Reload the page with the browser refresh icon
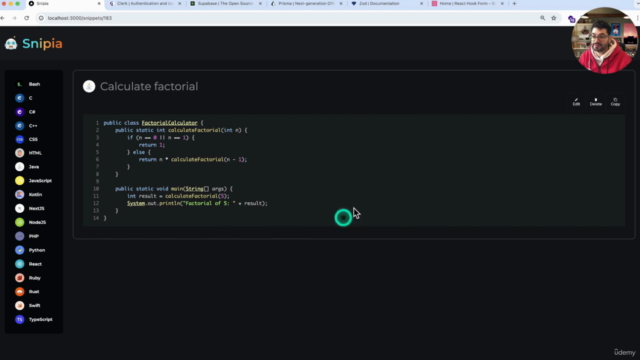The image size is (640, 360). pos(27,18)
